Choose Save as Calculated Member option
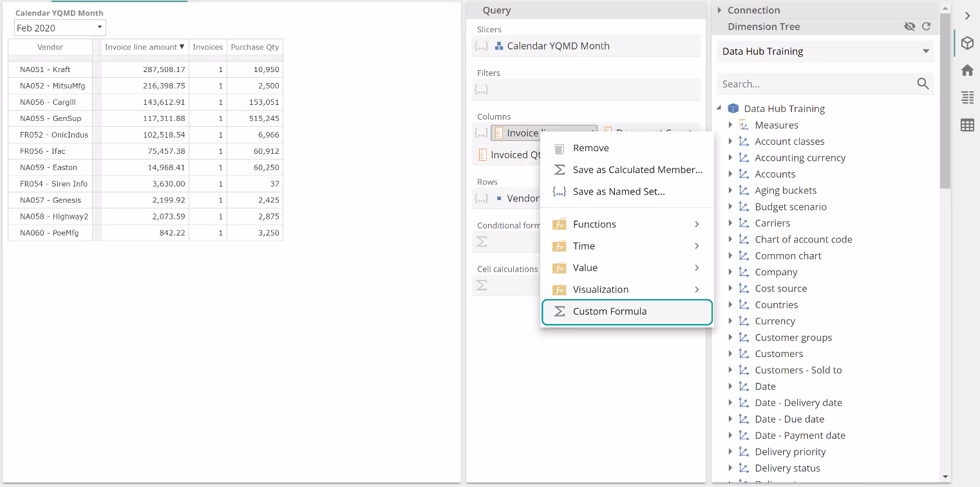Viewport: 980px width, 487px height. click(x=637, y=170)
